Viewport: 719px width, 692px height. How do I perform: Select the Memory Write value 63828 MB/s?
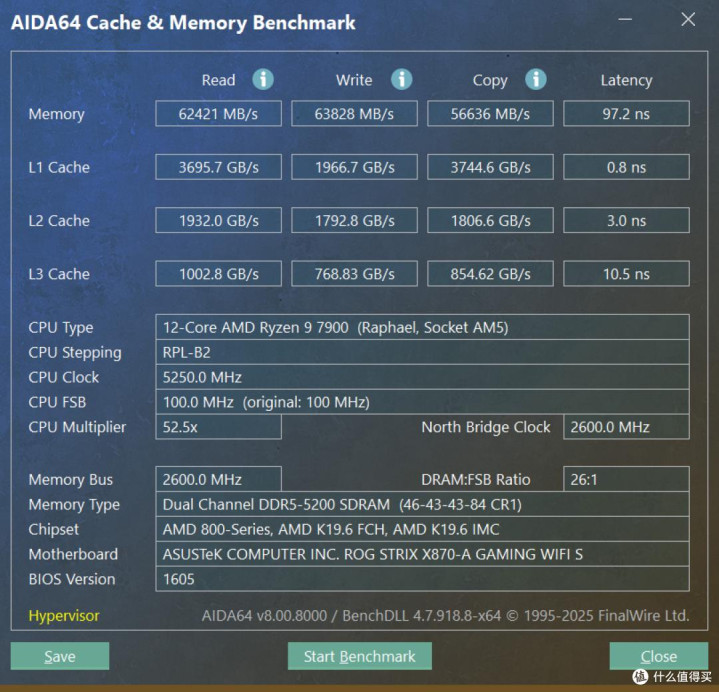tap(354, 113)
